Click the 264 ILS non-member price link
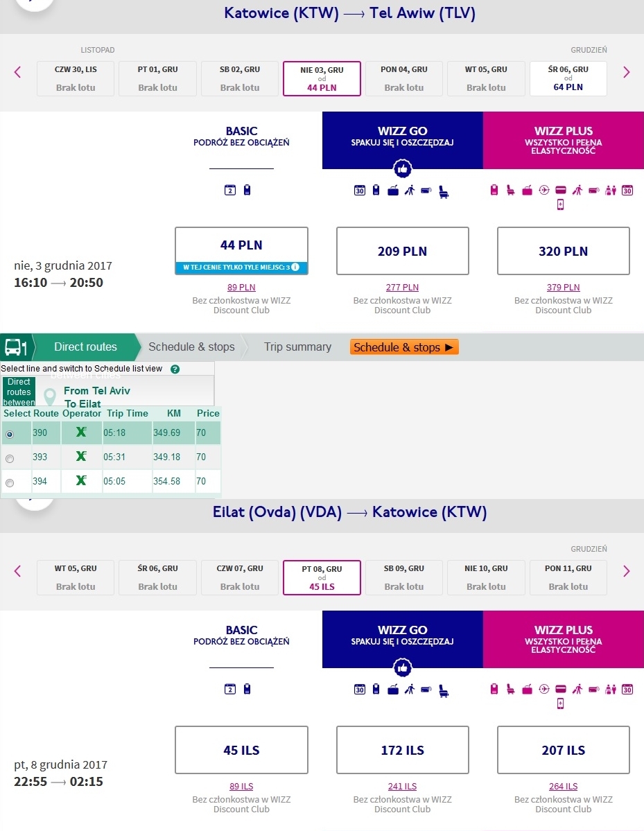The image size is (644, 831). point(563,787)
